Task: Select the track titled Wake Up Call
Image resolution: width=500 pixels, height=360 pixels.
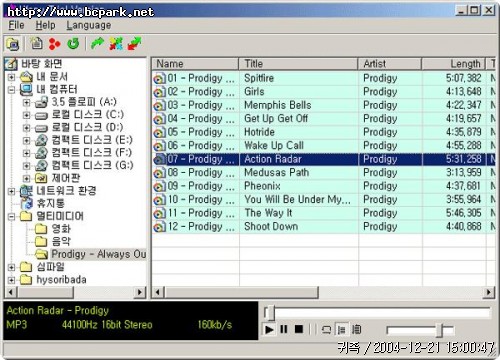Action: (x=274, y=146)
